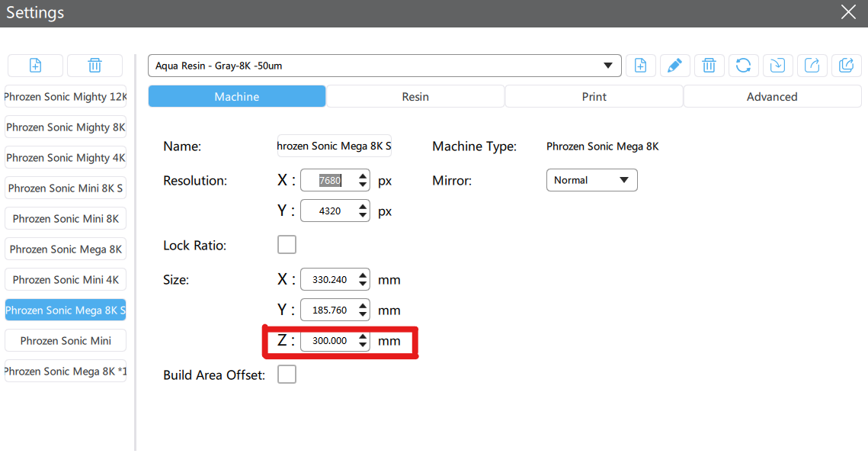Click the refresh resin profile icon
Viewport: 868px width, 460px height.
tap(743, 66)
